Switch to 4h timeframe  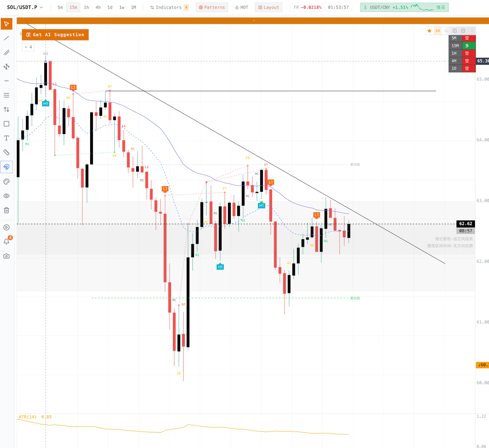(x=98, y=7)
